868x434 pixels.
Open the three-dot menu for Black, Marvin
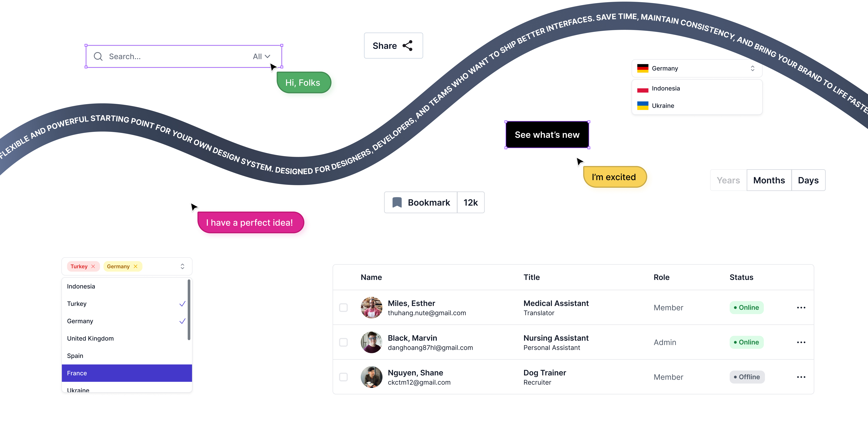click(x=801, y=342)
